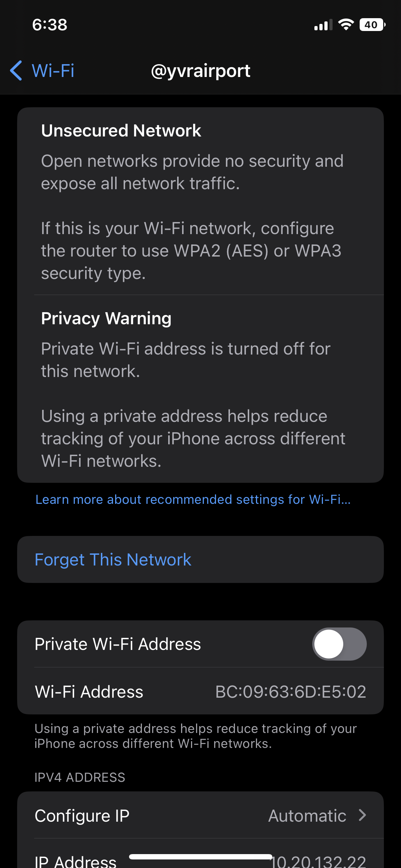The image size is (401, 868).
Task: Tap the battery level indicator
Action: click(372, 25)
